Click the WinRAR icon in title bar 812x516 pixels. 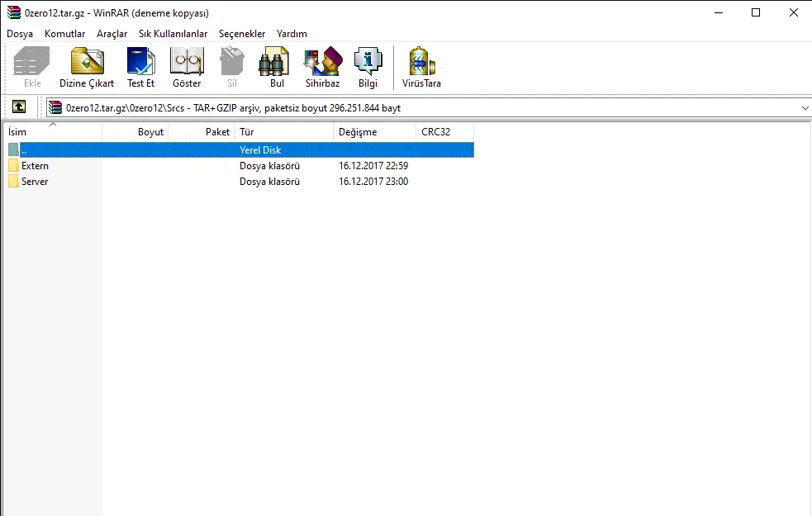coord(14,12)
